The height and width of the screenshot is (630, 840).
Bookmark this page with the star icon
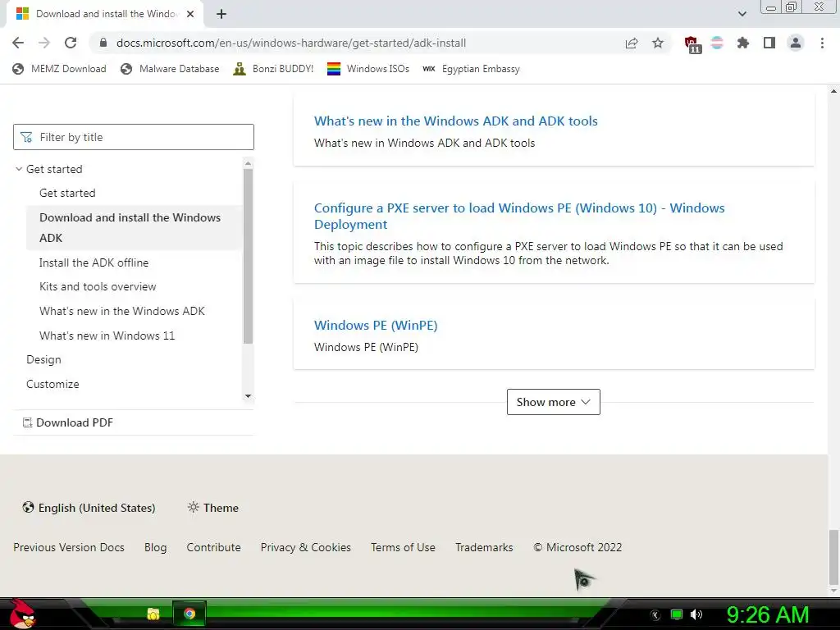pyautogui.click(x=658, y=43)
